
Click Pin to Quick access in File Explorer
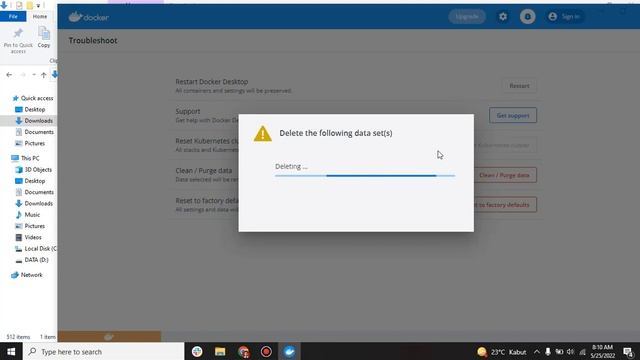pos(18,40)
